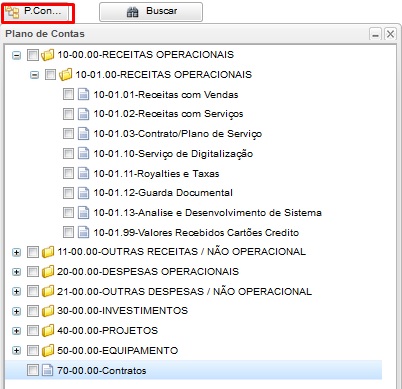
Task: Select checkbox for 10-01.03-Contrato/Plano de Serviço
Action: point(68,134)
